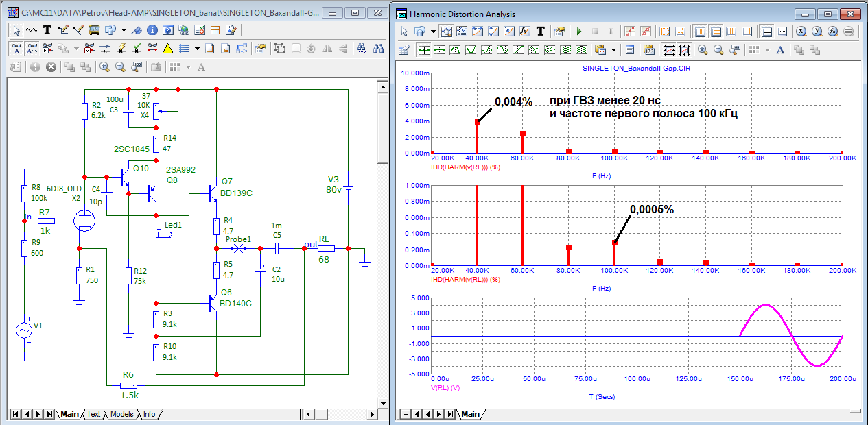
Task: Click the schematic horizontal scrollbar right arrow
Action: tap(371, 414)
